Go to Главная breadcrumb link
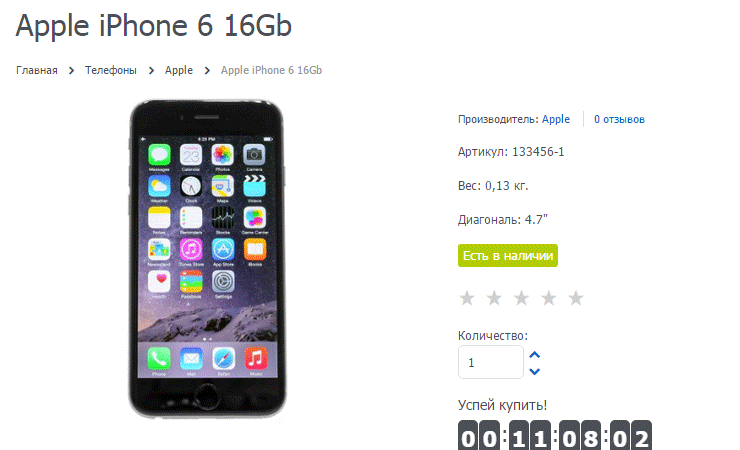Image resolution: width=740 pixels, height=450 pixels. coord(37,70)
